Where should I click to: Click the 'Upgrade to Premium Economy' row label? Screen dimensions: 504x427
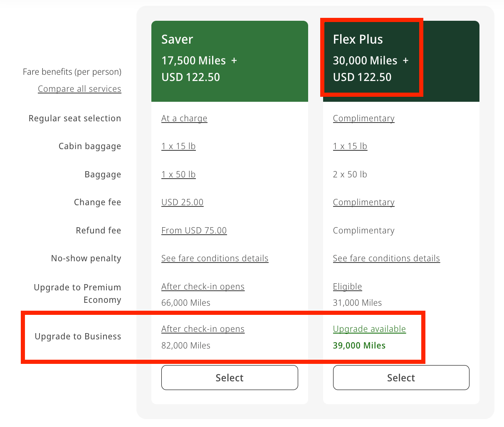tap(78, 294)
